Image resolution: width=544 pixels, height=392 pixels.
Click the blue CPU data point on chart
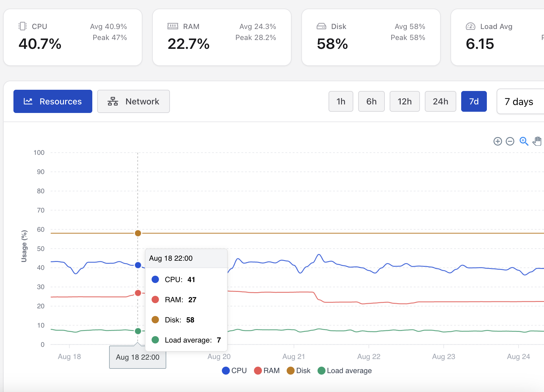pyautogui.click(x=138, y=265)
